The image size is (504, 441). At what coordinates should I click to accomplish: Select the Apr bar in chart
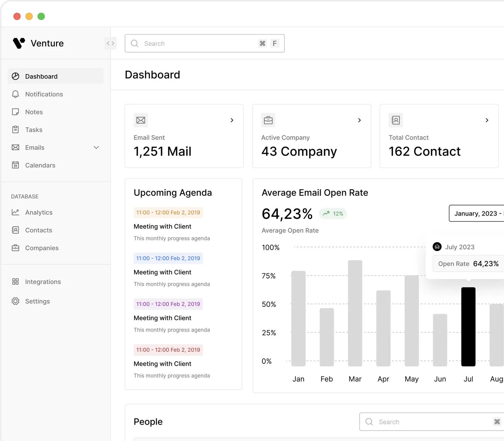coord(383,328)
